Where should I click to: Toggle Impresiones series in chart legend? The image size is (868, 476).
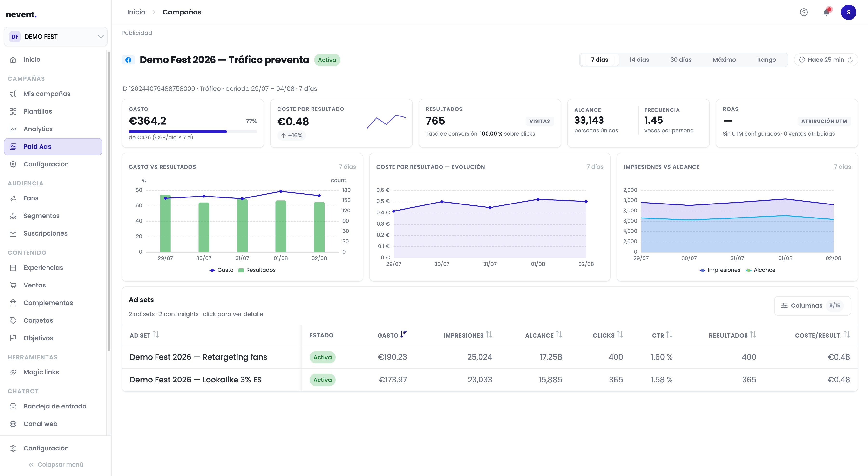[720, 270]
